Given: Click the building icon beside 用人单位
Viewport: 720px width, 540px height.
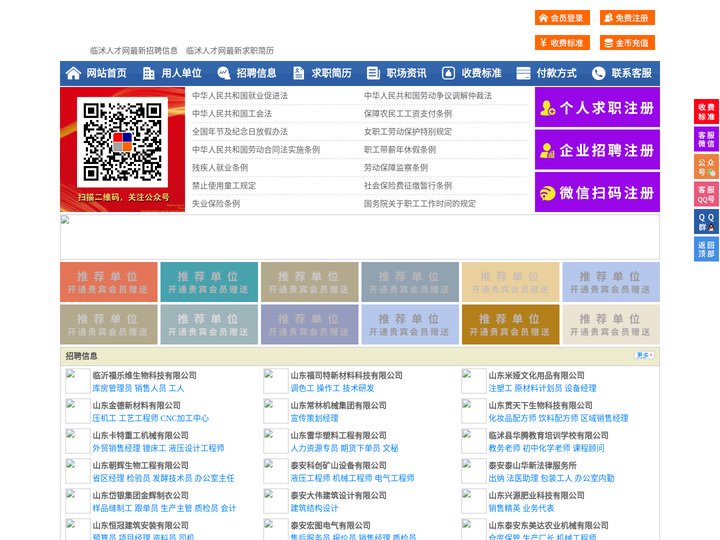Looking at the screenshot, I should 148,73.
